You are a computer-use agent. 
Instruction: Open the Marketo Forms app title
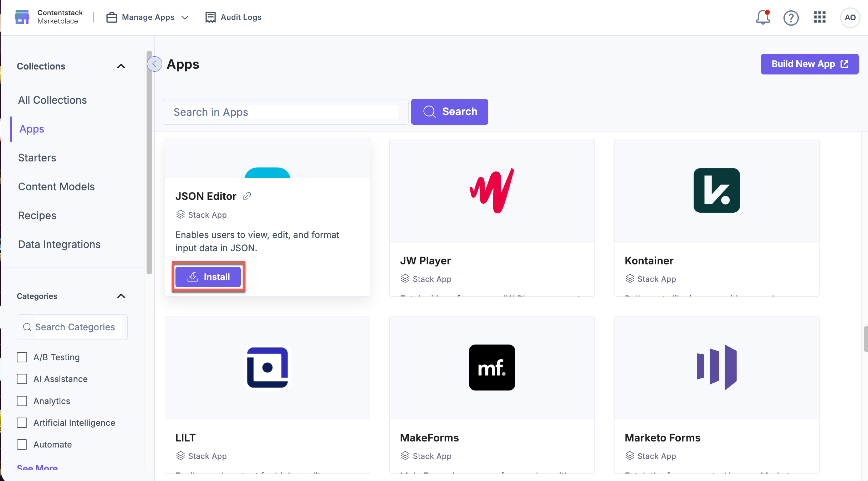point(663,438)
